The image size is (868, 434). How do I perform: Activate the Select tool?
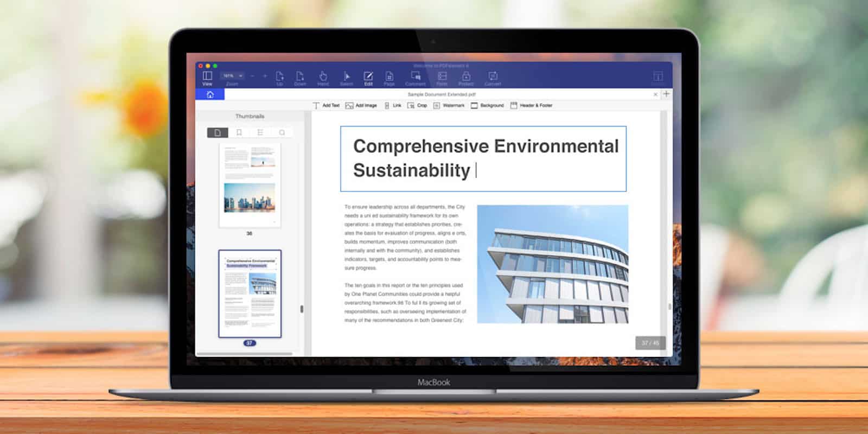click(x=346, y=76)
